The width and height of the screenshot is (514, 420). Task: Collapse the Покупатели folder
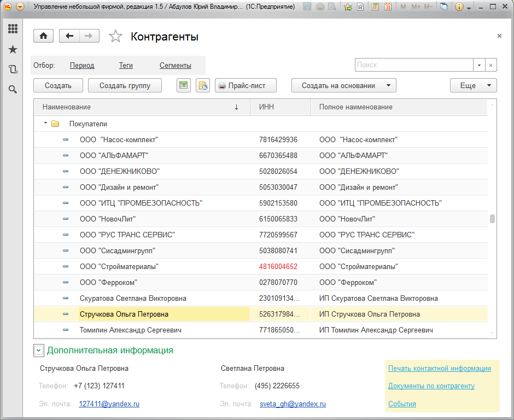click(x=46, y=124)
